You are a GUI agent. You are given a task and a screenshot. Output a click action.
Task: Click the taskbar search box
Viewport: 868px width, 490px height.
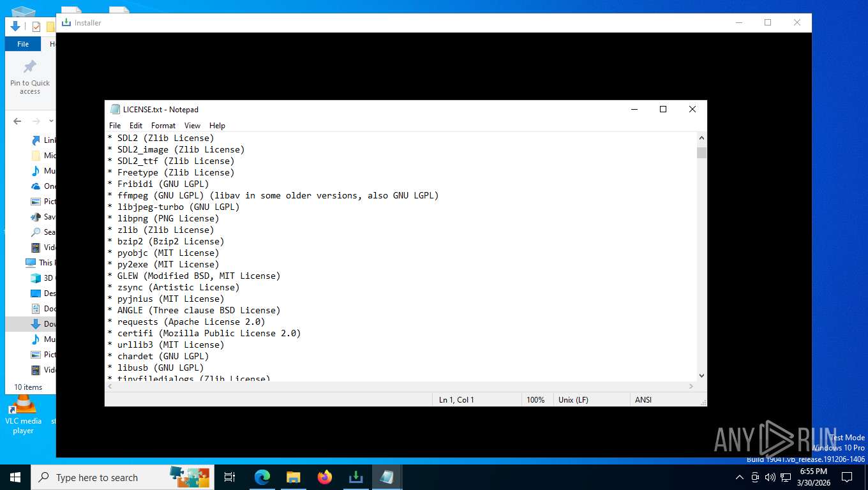click(x=122, y=477)
